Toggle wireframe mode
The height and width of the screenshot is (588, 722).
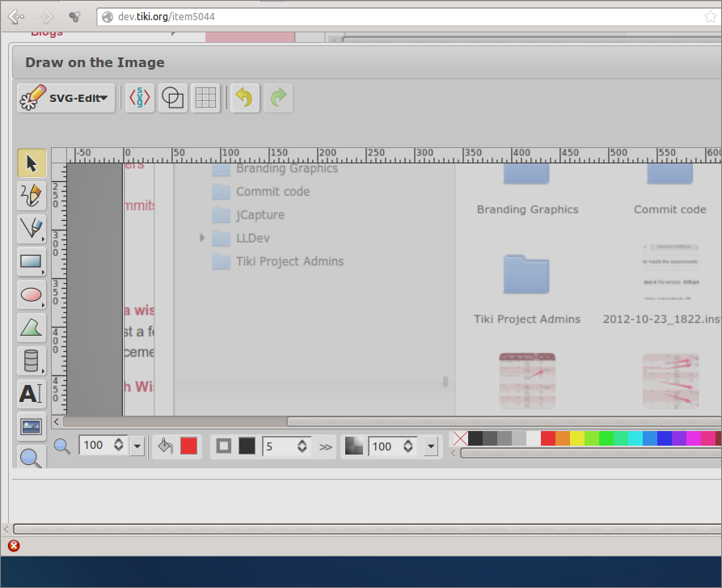(x=173, y=98)
